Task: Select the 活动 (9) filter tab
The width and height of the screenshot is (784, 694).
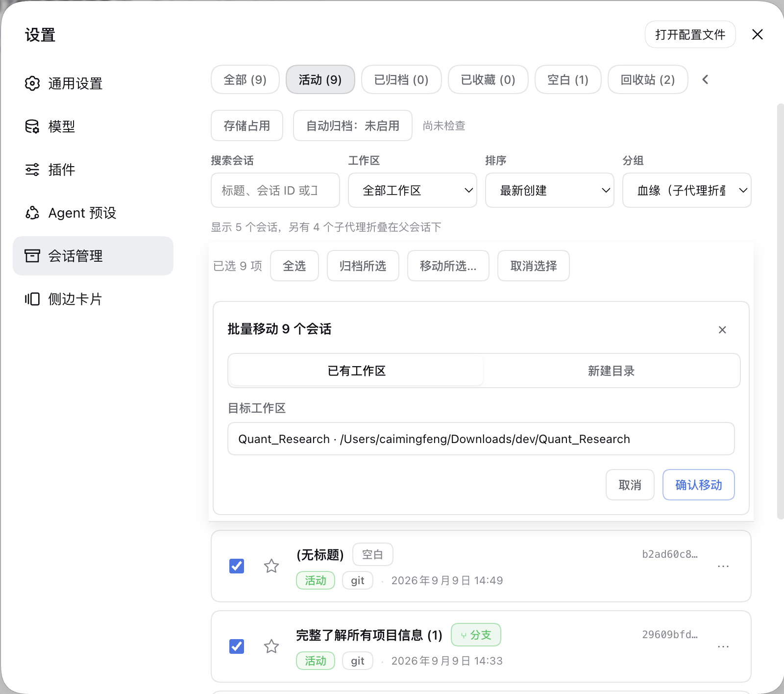Action: pyautogui.click(x=320, y=79)
